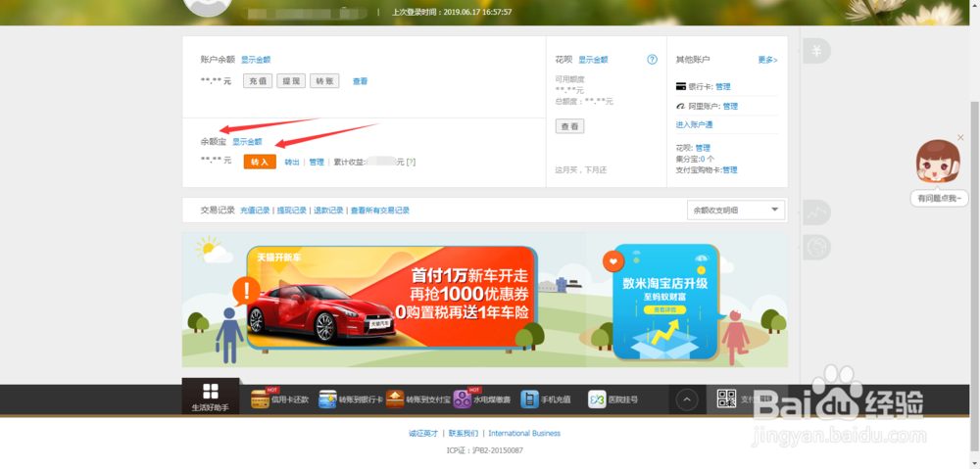Click the globe sidebar icon
This screenshot has height=469, width=980.
pyautogui.click(x=815, y=248)
